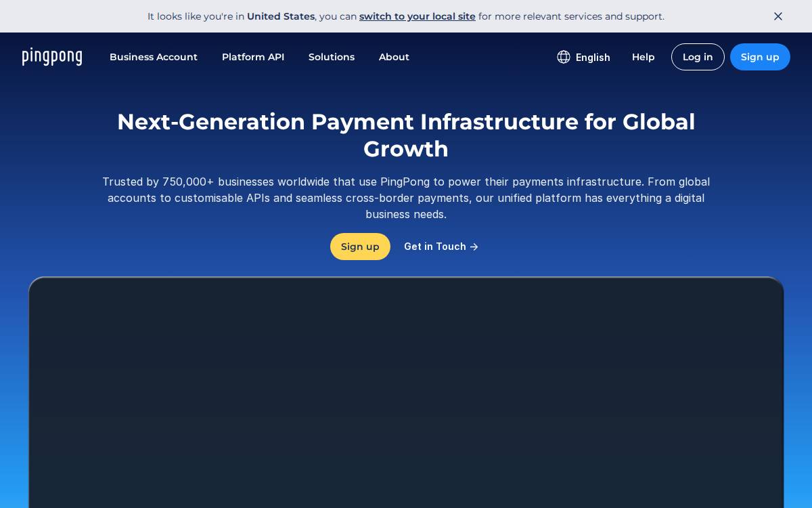Screen dimensions: 812x508
Task: Follow the 'switch to your local site' link
Action: coord(418,16)
